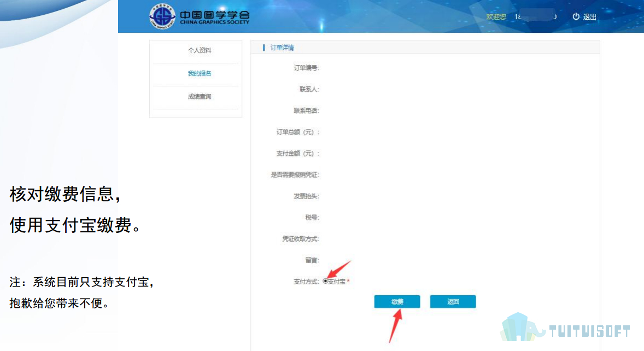Click the 是否需要报销凭证 label
This screenshot has width=644, height=351.
pos(295,174)
